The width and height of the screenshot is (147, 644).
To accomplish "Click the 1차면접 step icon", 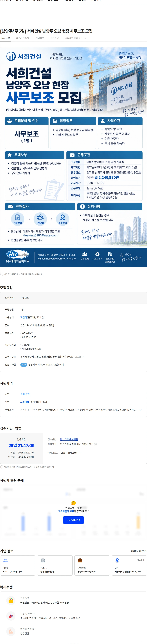I will pyautogui.click(x=40, y=219).
